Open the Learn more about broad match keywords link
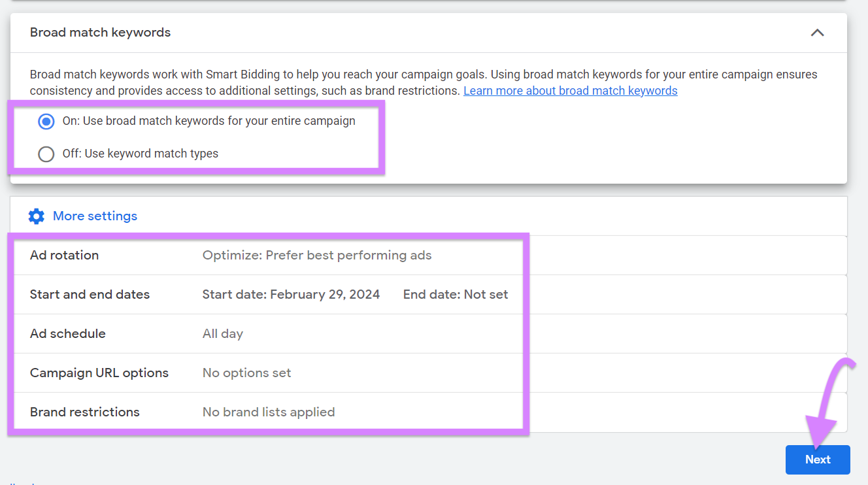The height and width of the screenshot is (485, 868). pyautogui.click(x=570, y=90)
